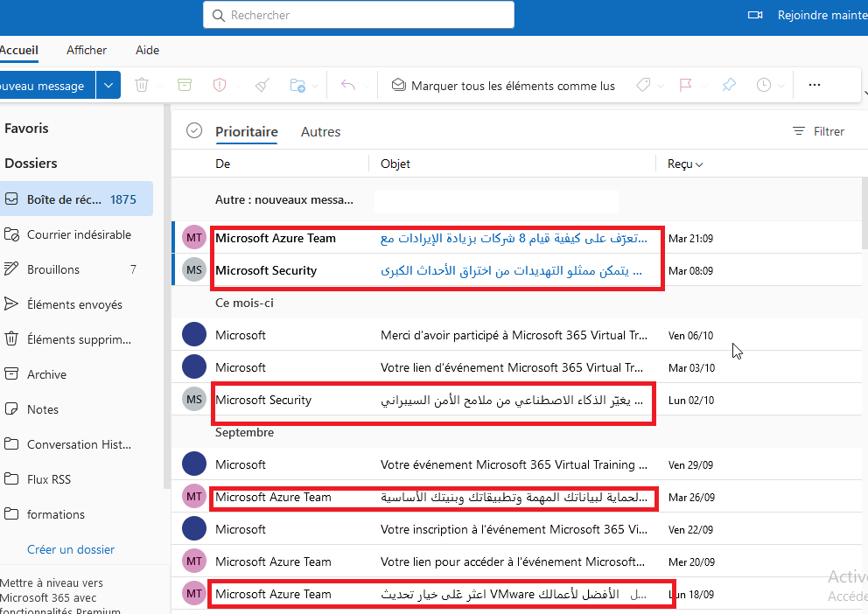The height and width of the screenshot is (614, 868).
Task: Collapse the Dossiers section header
Action: tap(31, 164)
